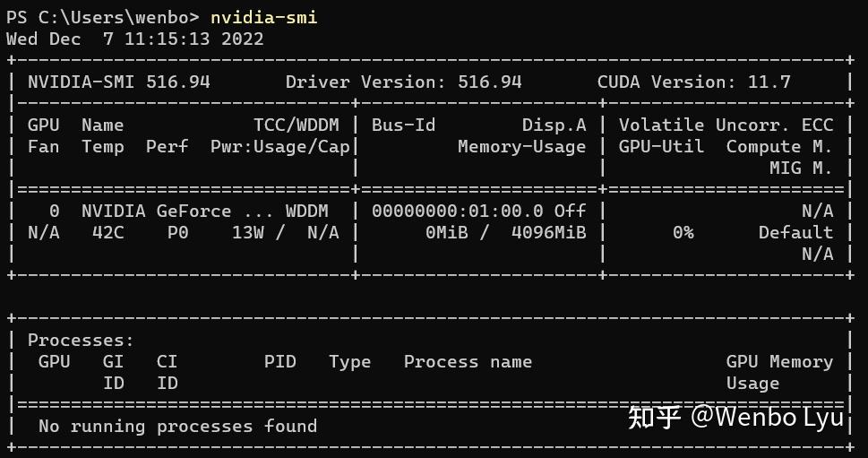
Task: Click the CUDA Version 11.7 text
Action: tap(693, 82)
